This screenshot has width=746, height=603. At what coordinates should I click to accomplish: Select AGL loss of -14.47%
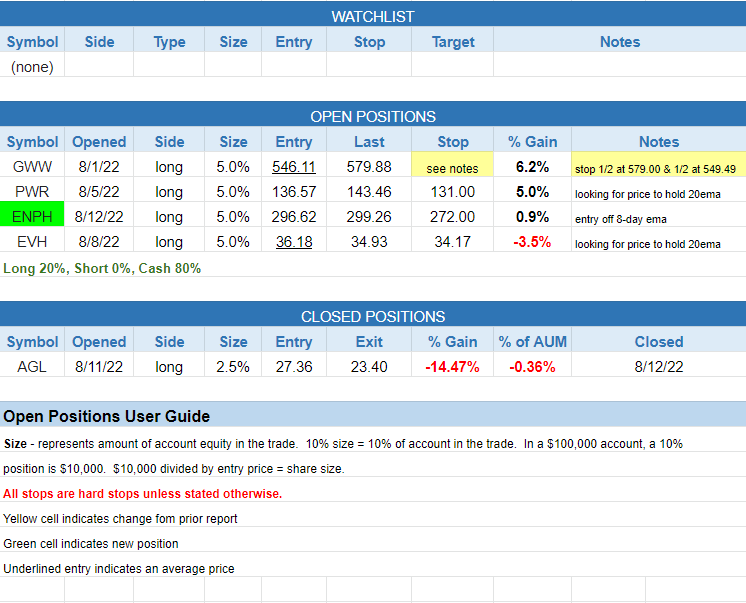pyautogui.click(x=452, y=366)
